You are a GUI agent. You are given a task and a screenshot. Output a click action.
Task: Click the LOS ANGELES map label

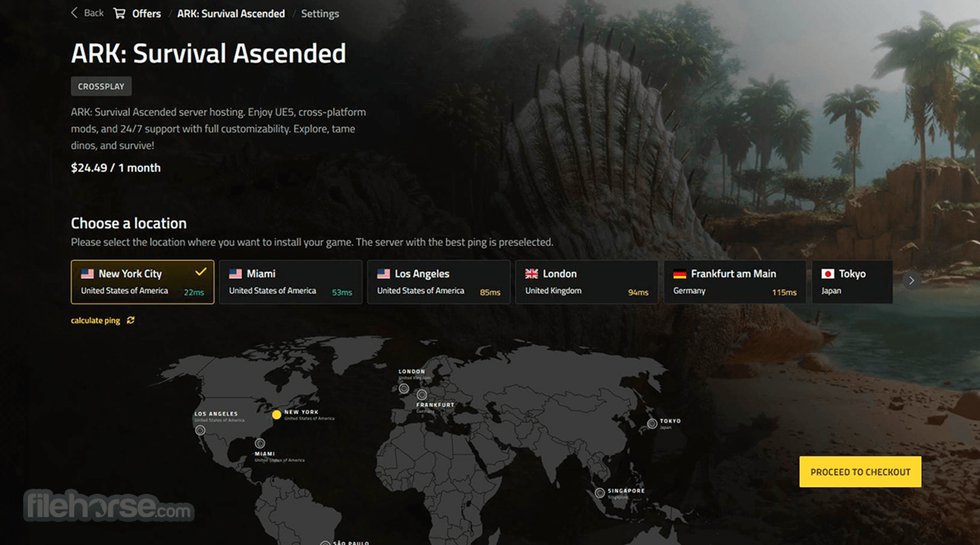tap(216, 414)
